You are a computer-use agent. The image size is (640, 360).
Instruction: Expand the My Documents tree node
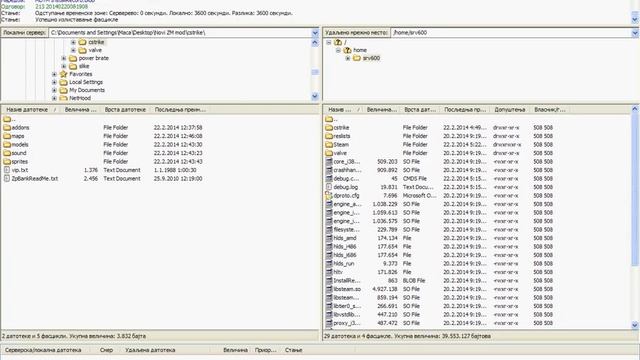coord(54,90)
